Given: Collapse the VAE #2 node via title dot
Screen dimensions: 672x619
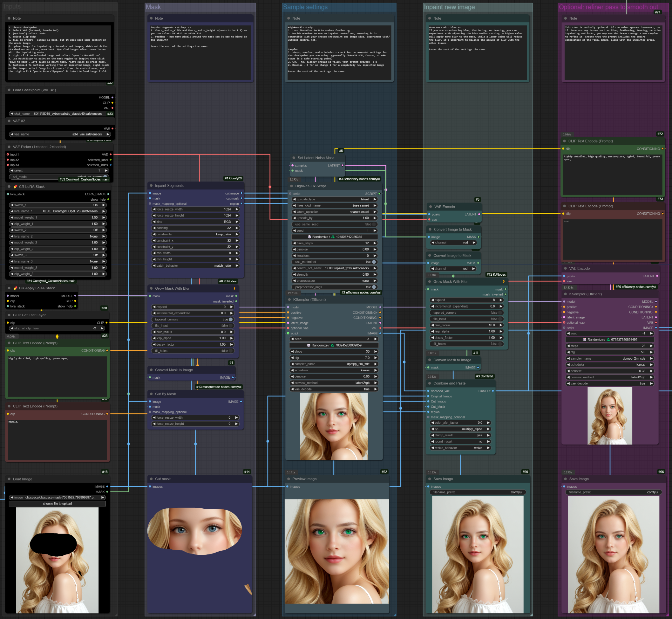Looking at the screenshot, I should pos(9,121).
